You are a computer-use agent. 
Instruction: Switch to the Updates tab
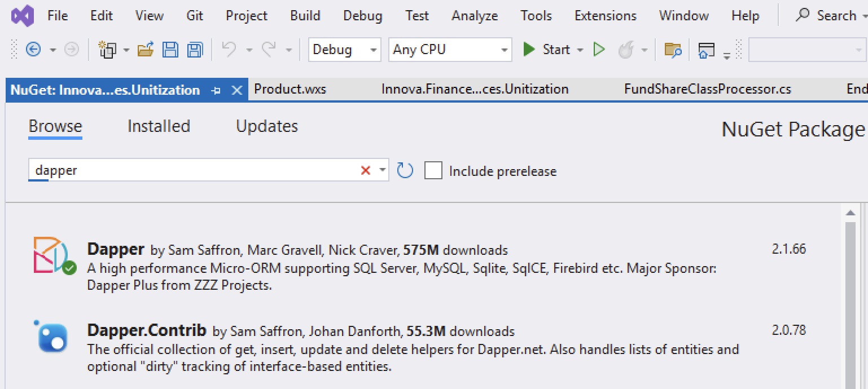266,126
